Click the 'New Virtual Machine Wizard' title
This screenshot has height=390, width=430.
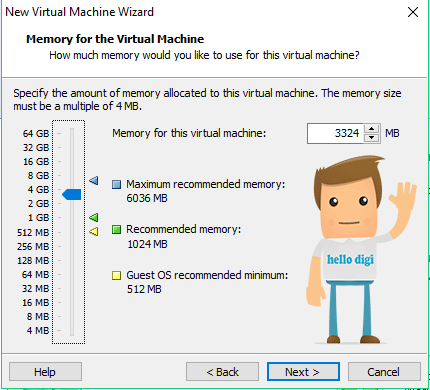coord(80,12)
